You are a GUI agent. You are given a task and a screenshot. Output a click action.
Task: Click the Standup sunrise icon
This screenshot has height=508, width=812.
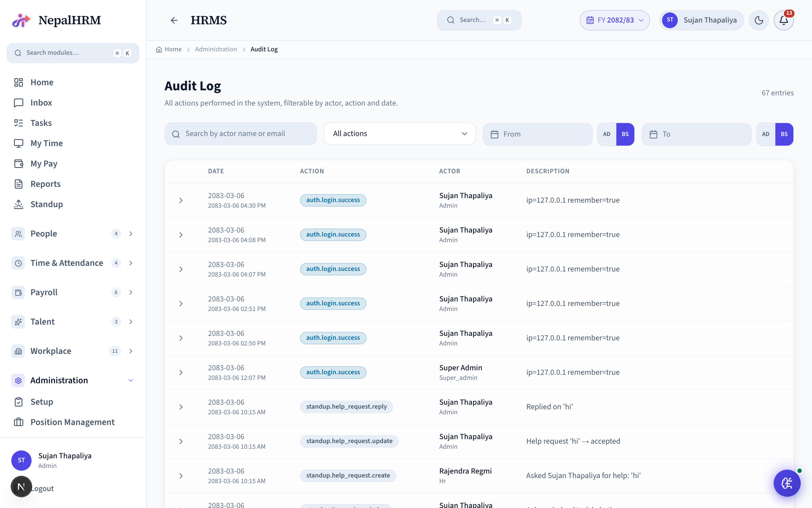(x=18, y=204)
